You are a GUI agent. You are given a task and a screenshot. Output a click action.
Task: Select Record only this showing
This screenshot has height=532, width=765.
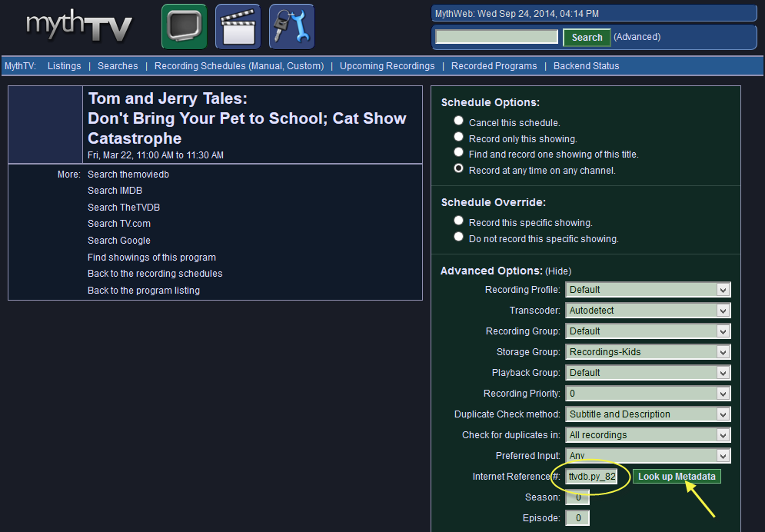(x=458, y=137)
